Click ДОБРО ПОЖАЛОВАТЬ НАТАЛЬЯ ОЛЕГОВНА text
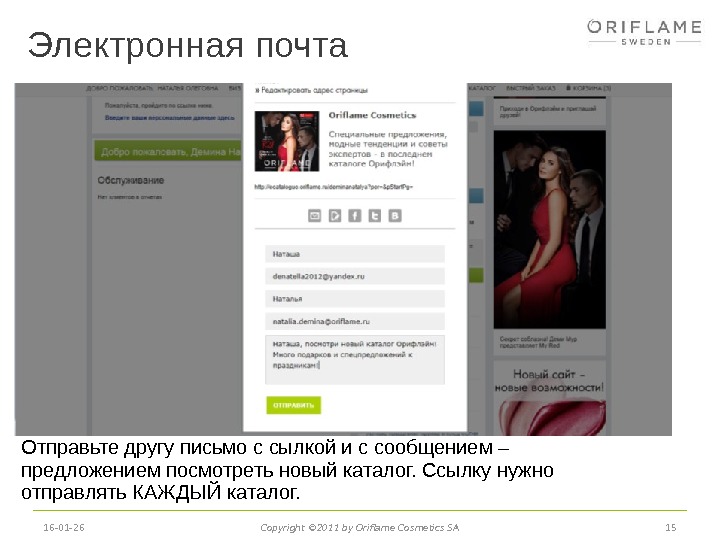Screen dimensions: 720x540 152,88
